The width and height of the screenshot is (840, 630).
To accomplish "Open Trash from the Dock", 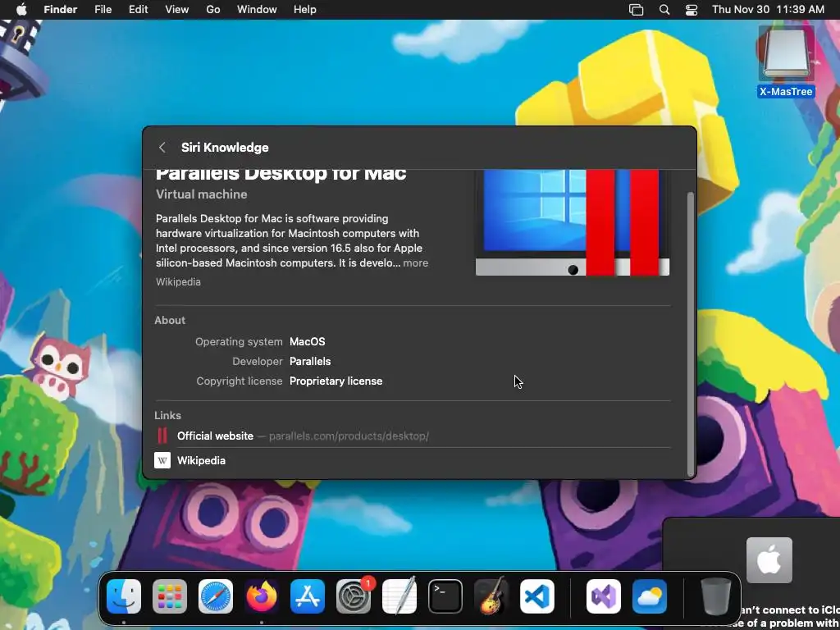I will coord(715,596).
